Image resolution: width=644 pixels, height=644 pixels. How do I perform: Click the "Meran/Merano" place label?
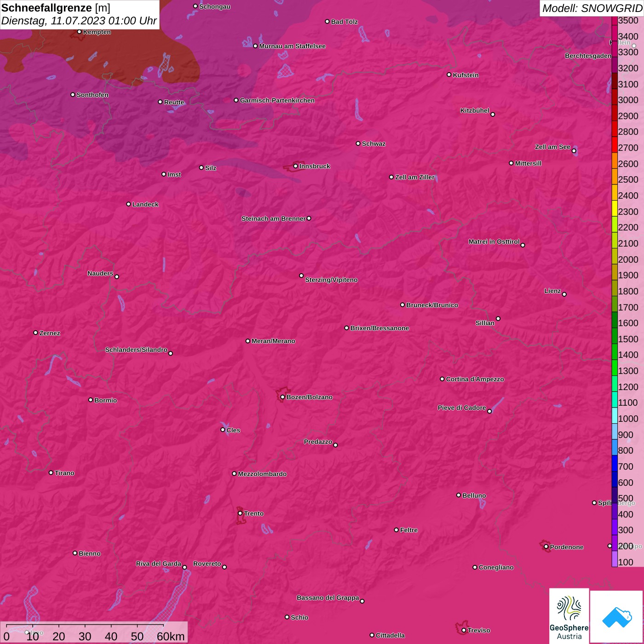(273, 341)
